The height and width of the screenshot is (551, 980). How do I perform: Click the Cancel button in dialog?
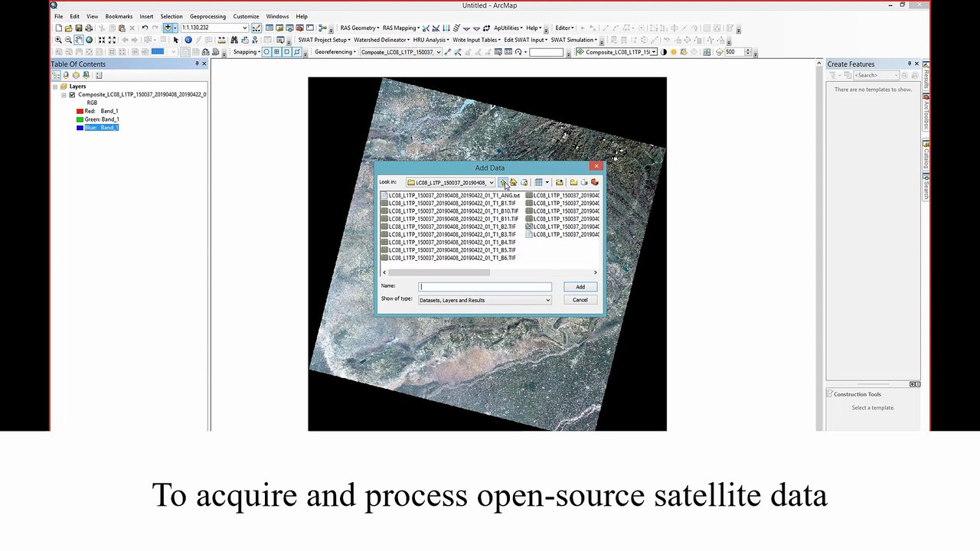(x=580, y=300)
